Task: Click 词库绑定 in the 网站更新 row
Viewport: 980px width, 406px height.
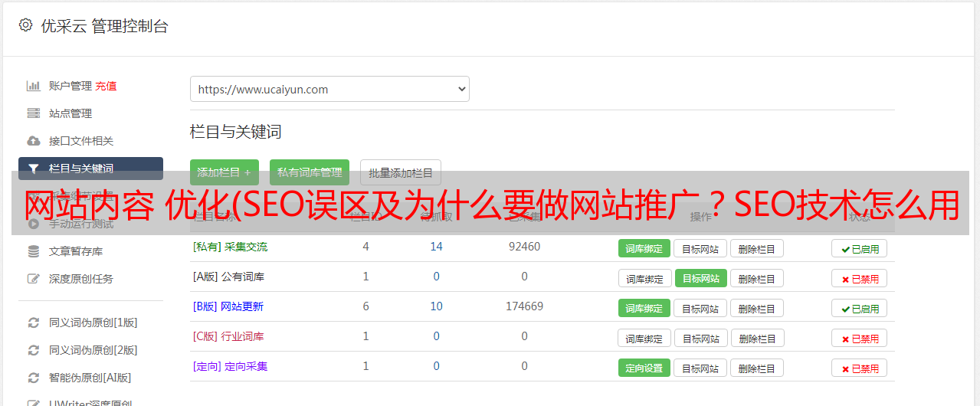Action: tap(644, 308)
